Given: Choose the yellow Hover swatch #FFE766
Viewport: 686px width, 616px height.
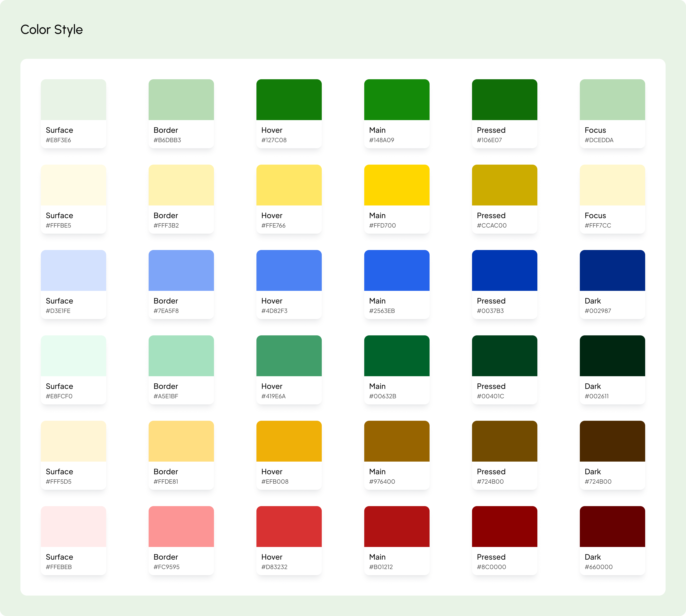Looking at the screenshot, I should click(289, 185).
